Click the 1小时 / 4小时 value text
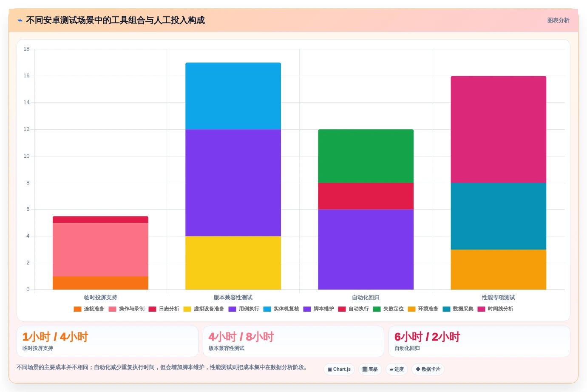 [55, 337]
